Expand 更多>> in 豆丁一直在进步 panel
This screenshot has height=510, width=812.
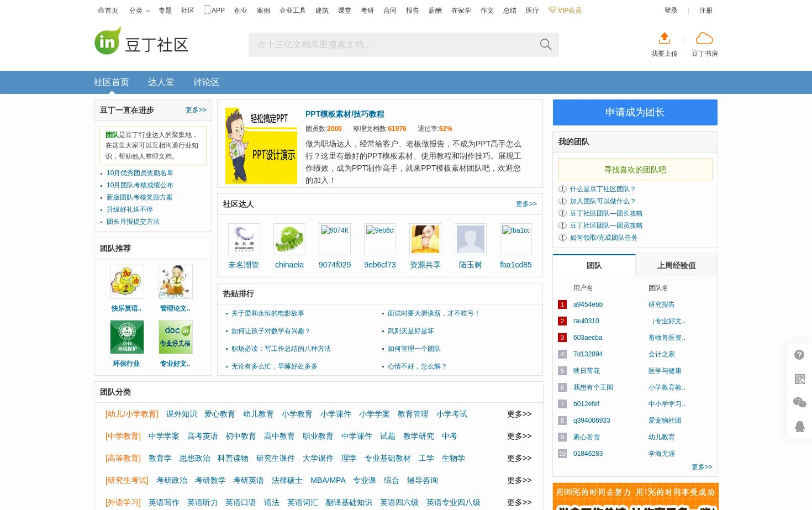click(x=196, y=110)
